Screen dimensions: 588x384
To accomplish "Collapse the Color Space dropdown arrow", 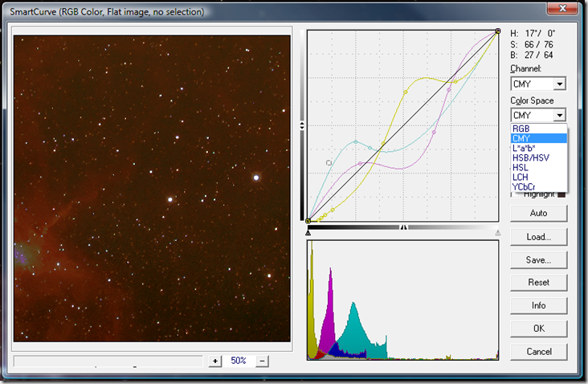I will pyautogui.click(x=560, y=115).
